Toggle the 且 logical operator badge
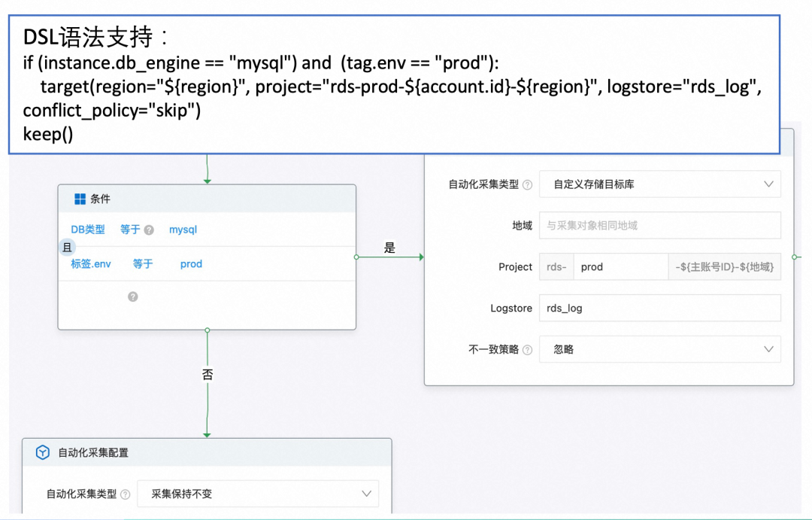 click(67, 247)
